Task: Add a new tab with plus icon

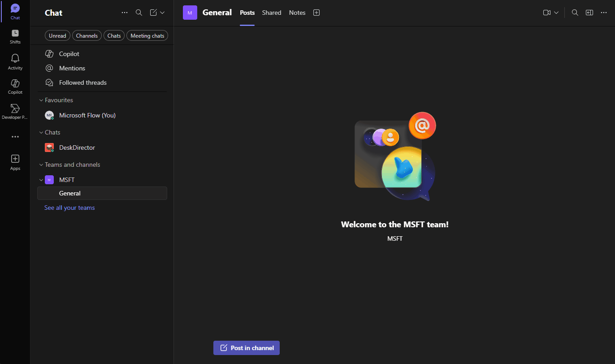Action: click(316, 13)
